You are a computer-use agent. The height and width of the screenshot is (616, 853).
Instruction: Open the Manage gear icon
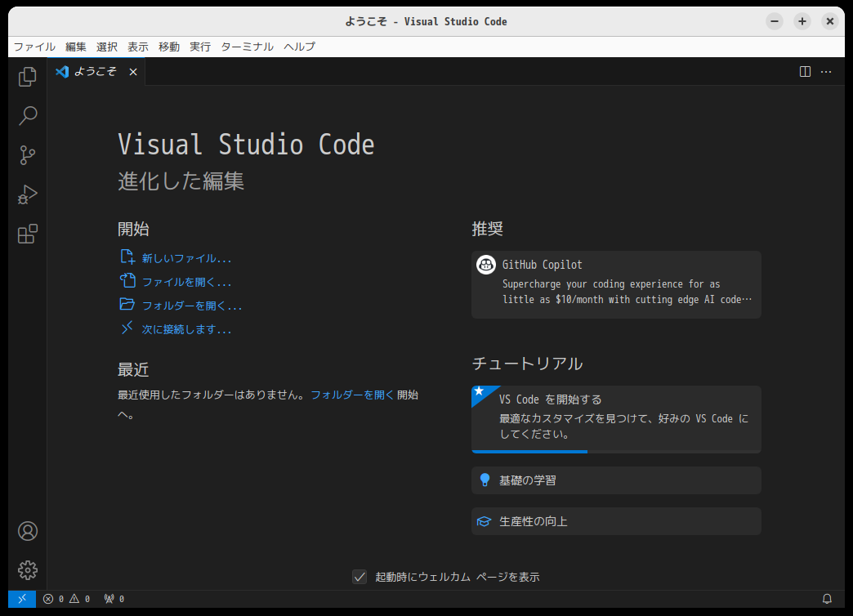tap(27, 570)
